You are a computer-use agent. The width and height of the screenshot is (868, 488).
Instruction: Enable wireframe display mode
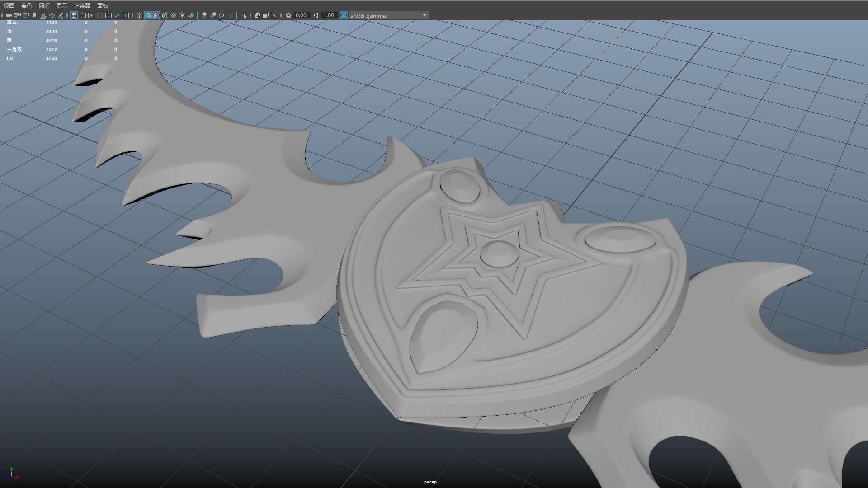pos(139,15)
